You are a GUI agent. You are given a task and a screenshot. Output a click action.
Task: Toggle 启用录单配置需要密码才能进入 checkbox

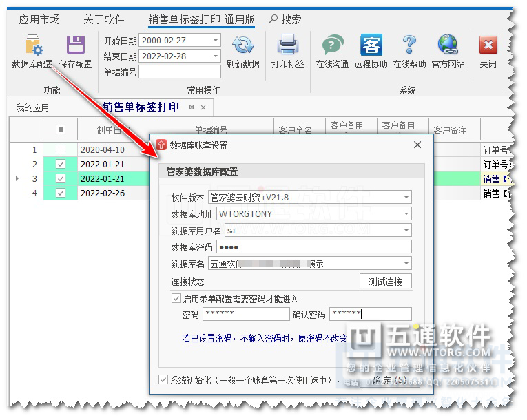(x=176, y=298)
